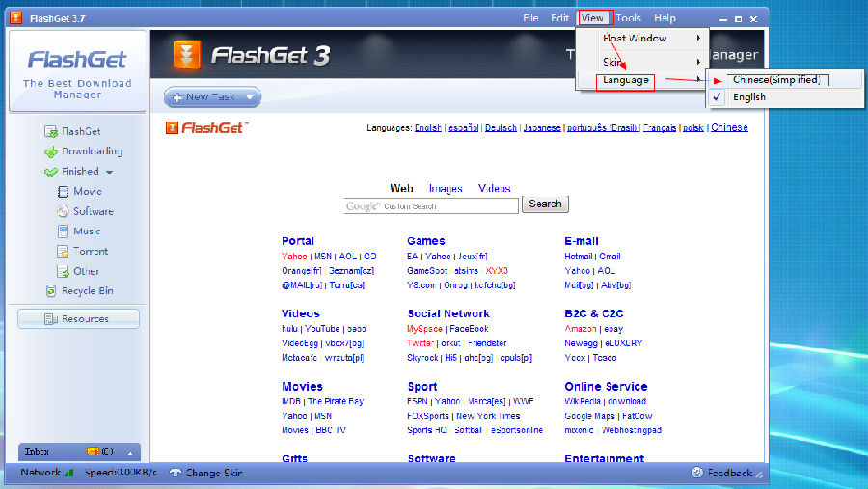Open the Resources button in sidebar
The height and width of the screenshot is (489, 868).
click(x=78, y=319)
